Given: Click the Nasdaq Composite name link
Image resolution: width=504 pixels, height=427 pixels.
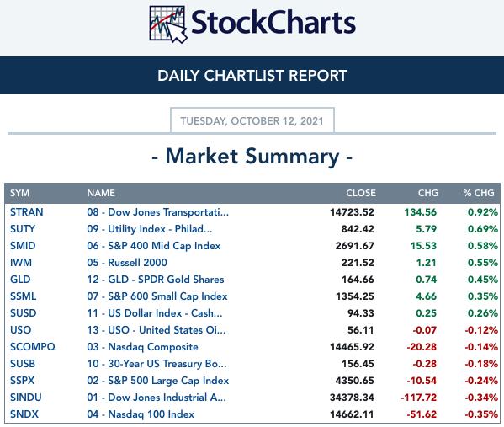Looking at the screenshot, I should pos(142,346).
